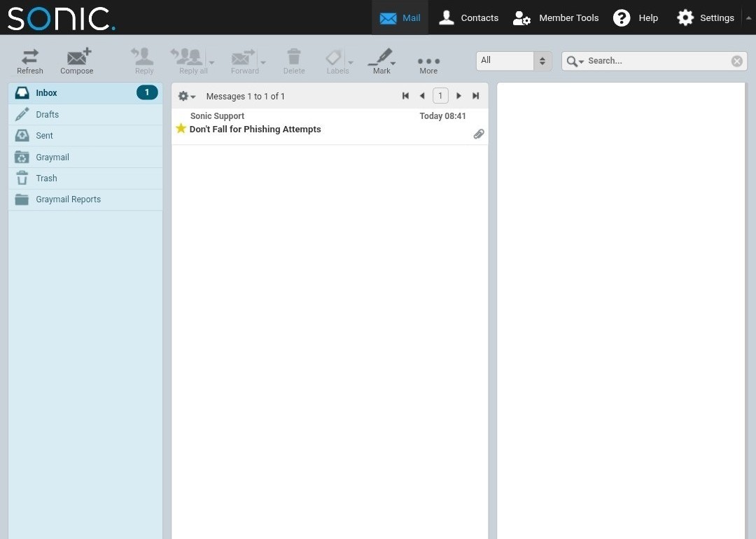Open the Mail section

point(400,17)
